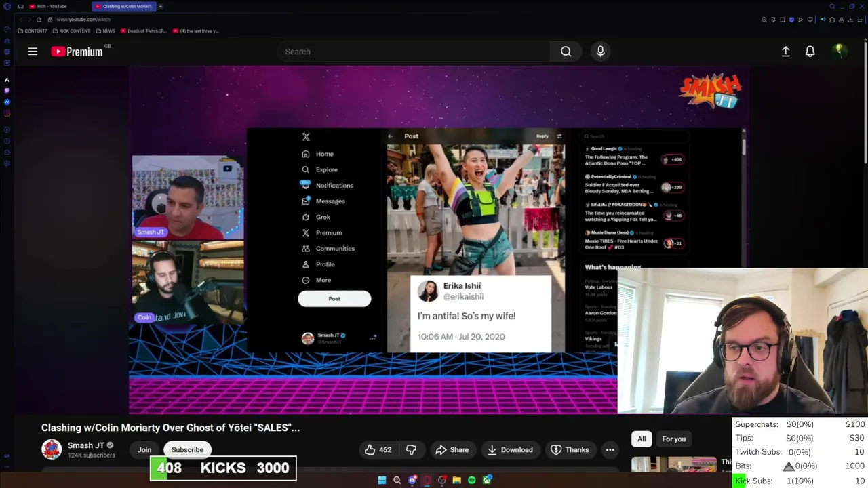Open more actions three-dot menu
The image size is (868, 488).
(x=610, y=450)
